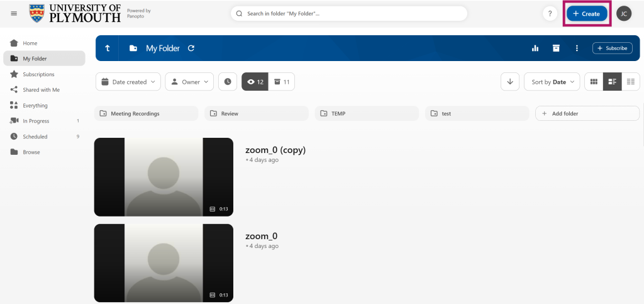Open zoom_0 video thumbnail
This screenshot has width=644, height=304.
tap(164, 263)
